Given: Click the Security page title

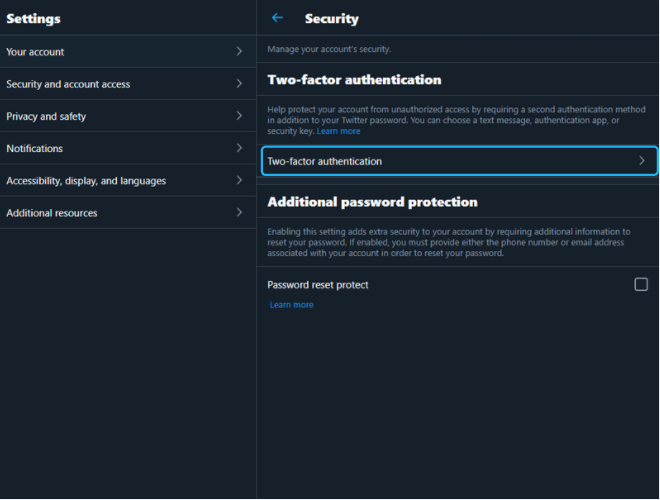Looking at the screenshot, I should (332, 19).
